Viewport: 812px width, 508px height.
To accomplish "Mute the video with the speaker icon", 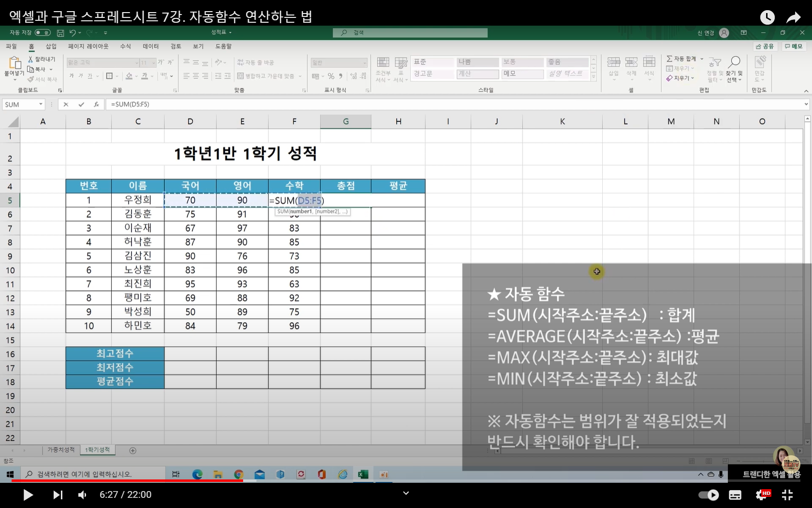I will pos(82,495).
